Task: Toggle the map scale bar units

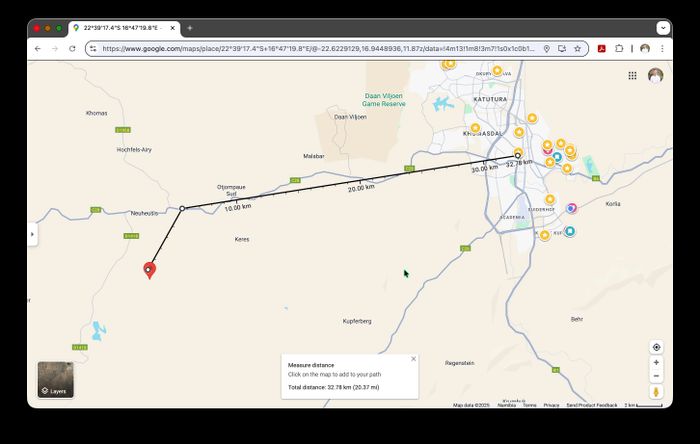Action: point(647,405)
